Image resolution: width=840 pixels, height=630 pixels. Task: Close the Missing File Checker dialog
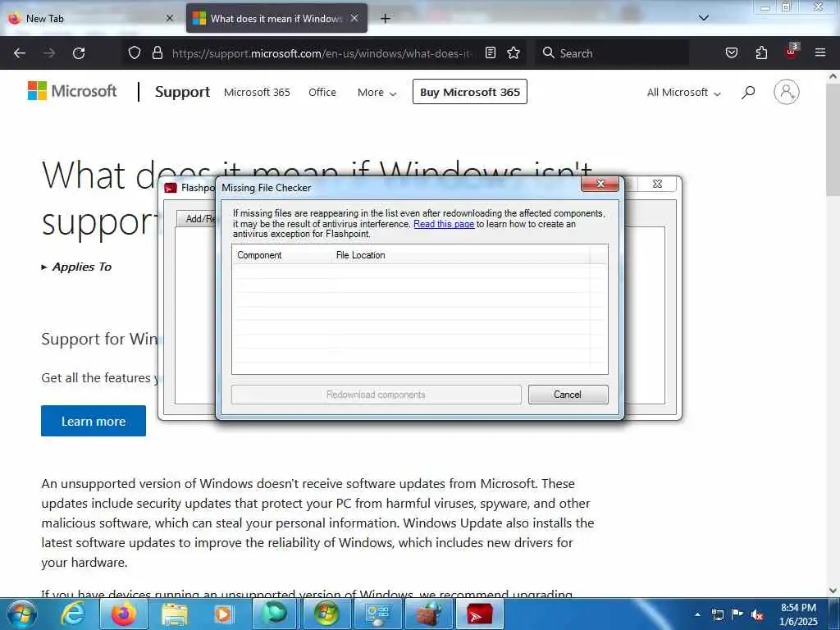click(600, 184)
